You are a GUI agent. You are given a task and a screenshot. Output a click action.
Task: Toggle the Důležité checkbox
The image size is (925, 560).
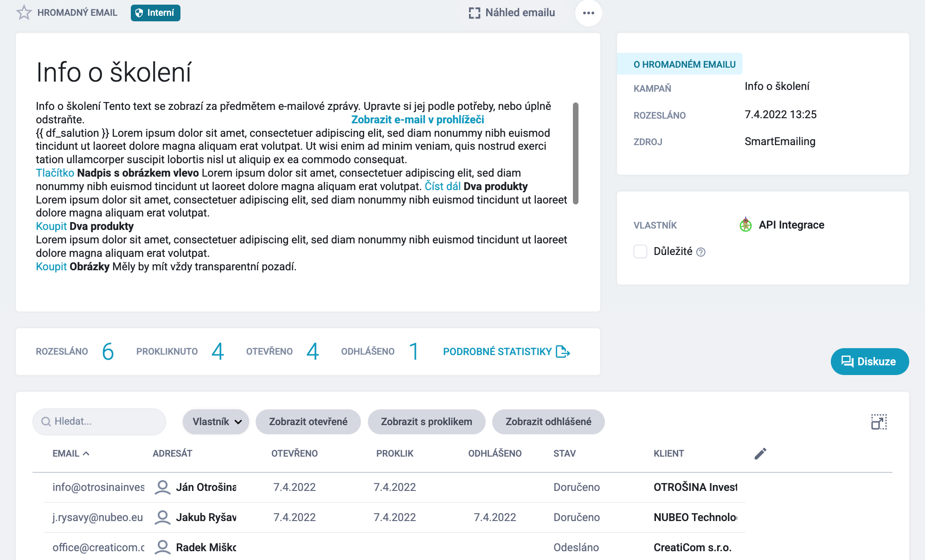(x=640, y=251)
